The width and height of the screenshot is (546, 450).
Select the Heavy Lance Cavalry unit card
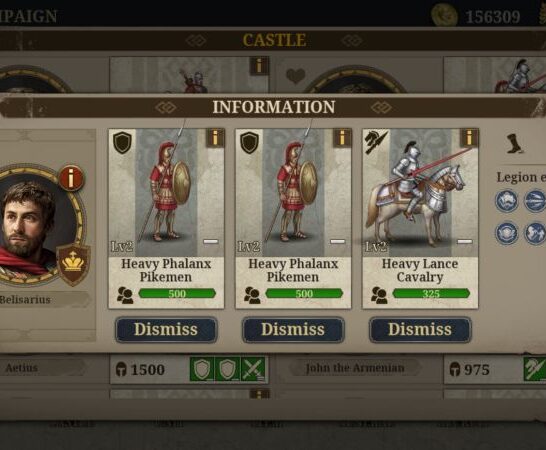420,219
